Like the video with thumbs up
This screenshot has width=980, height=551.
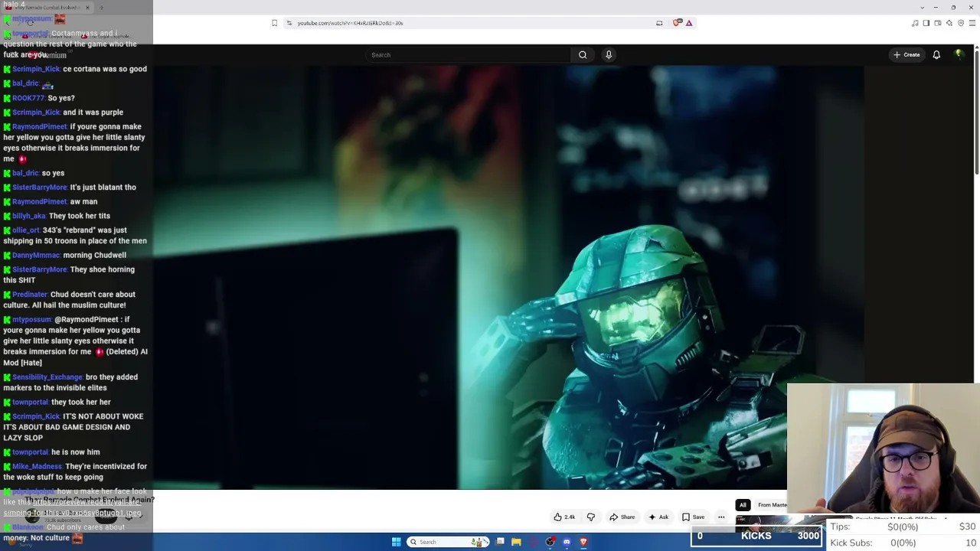click(564, 517)
